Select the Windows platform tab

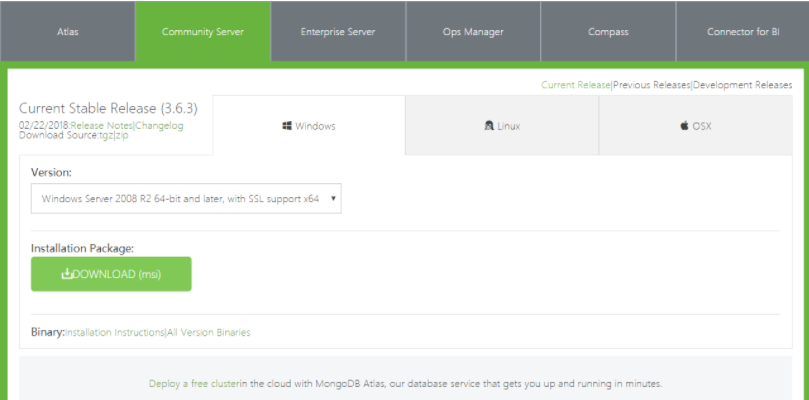(x=309, y=125)
